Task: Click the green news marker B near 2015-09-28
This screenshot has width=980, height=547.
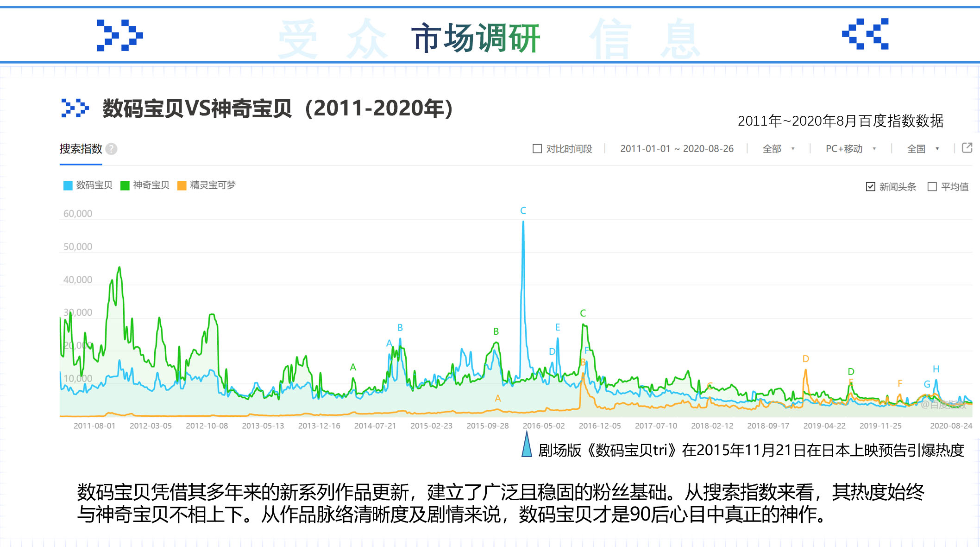Action: tap(496, 331)
